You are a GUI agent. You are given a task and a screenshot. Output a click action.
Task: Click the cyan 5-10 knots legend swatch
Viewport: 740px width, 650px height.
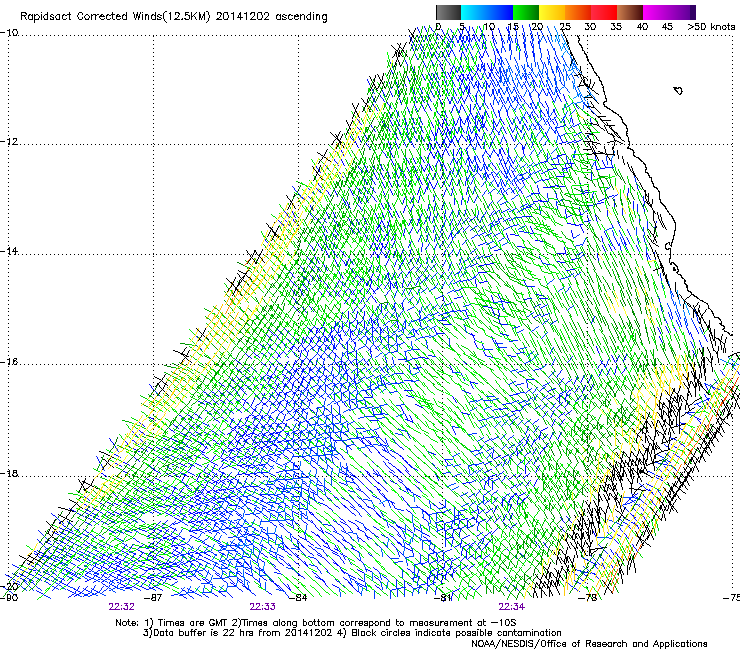(474, 12)
